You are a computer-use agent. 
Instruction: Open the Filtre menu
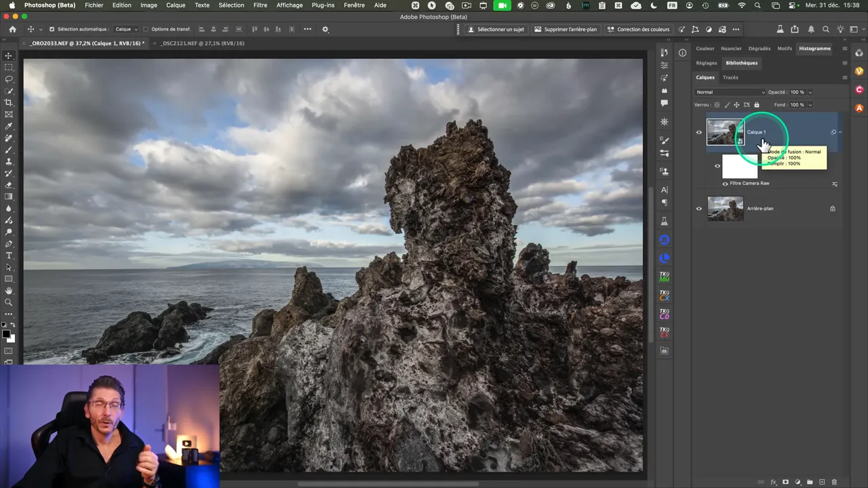click(x=260, y=5)
